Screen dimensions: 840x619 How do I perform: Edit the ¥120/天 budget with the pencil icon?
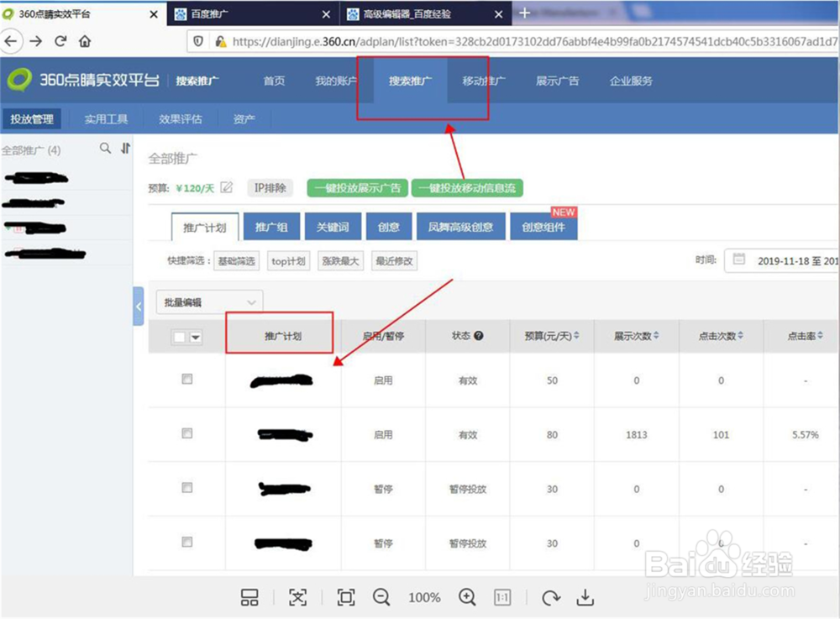point(225,187)
